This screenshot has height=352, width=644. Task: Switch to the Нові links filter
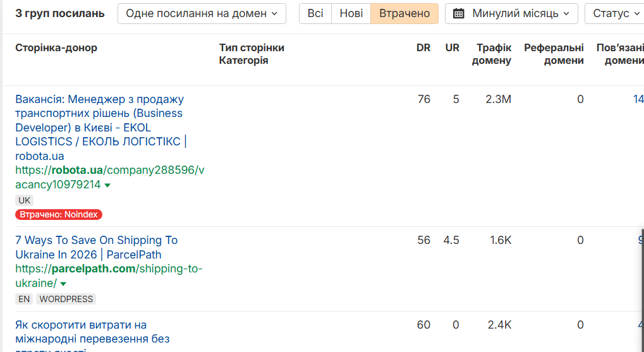click(351, 14)
